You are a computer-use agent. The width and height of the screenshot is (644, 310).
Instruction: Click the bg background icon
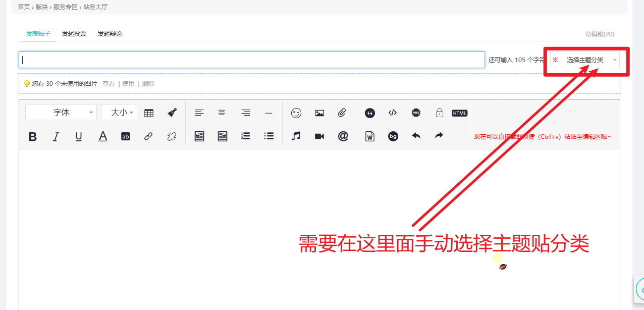click(x=393, y=136)
